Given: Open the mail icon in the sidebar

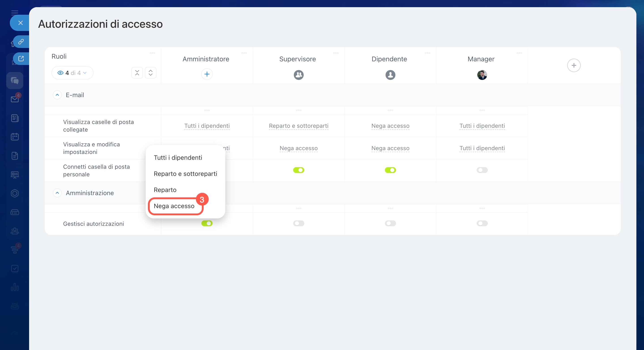Looking at the screenshot, I should pos(15,99).
